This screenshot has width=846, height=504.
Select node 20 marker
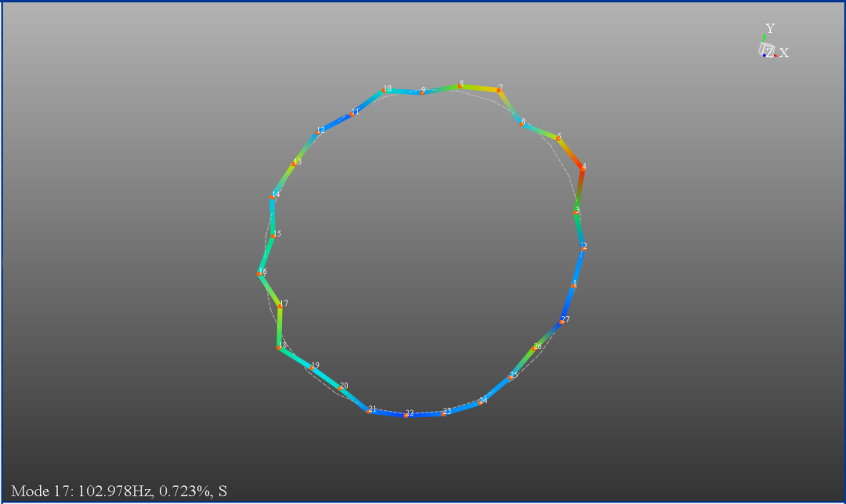tap(341, 388)
